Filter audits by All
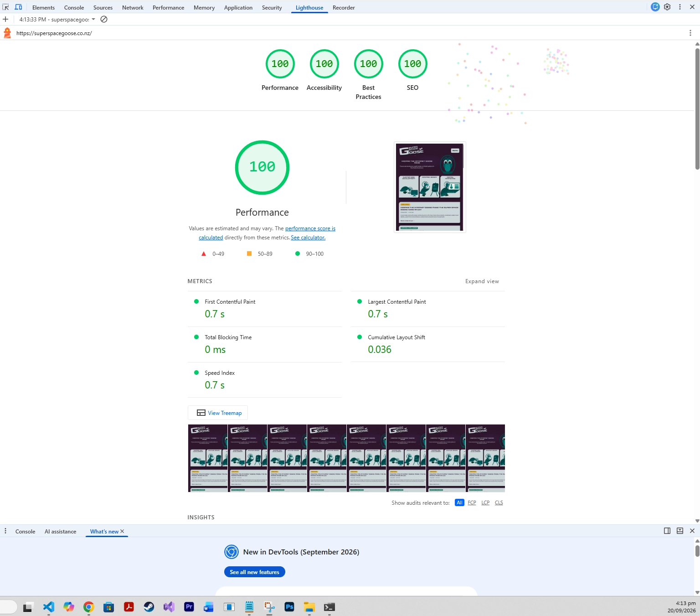This screenshot has width=700, height=616. [459, 502]
